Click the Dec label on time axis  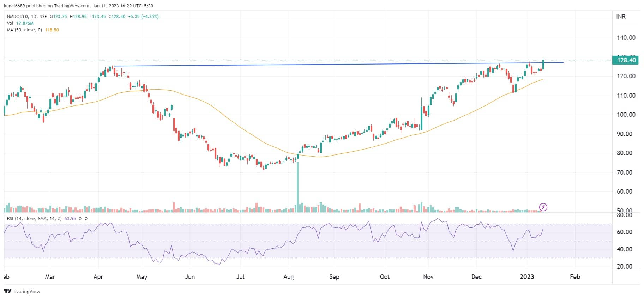coord(476,277)
